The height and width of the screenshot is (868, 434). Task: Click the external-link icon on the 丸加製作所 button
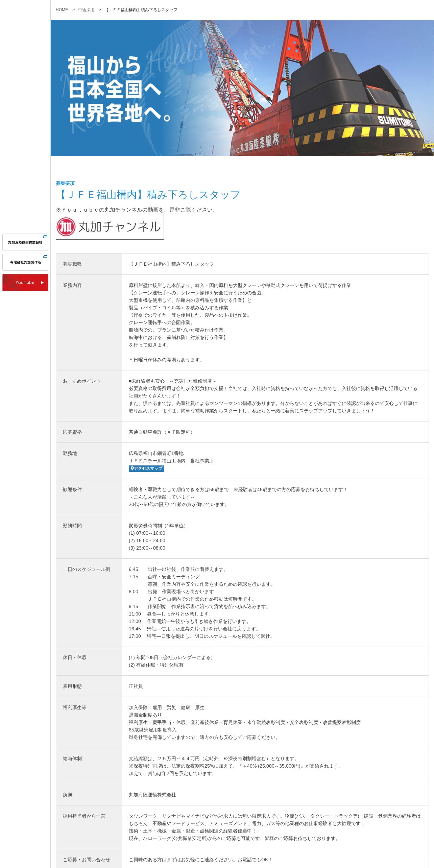point(45,257)
